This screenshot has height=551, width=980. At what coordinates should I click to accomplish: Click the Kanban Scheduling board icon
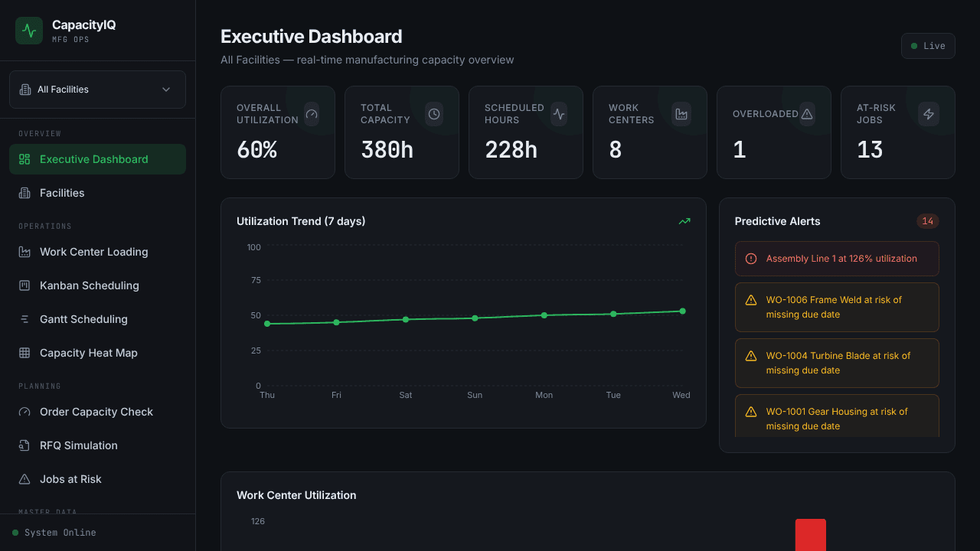pyautogui.click(x=24, y=285)
